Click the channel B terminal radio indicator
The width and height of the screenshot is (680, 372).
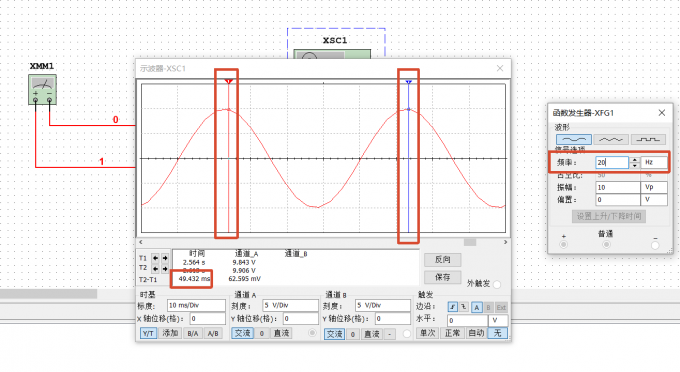(x=406, y=334)
